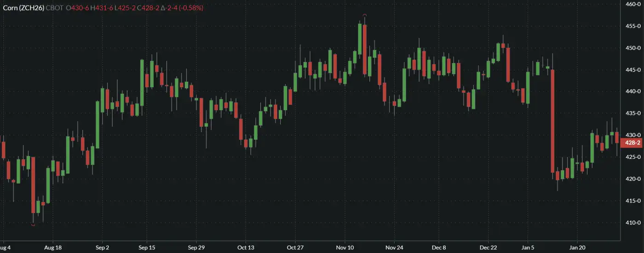
Task: Click the low marker arc below August trough
Action: 33,225
